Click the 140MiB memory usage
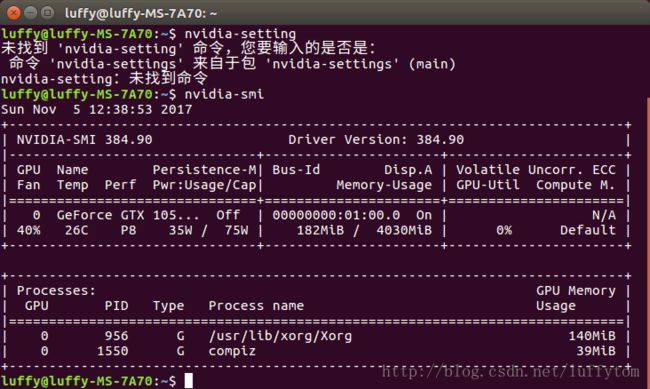This screenshot has width=650, height=389. (x=592, y=336)
